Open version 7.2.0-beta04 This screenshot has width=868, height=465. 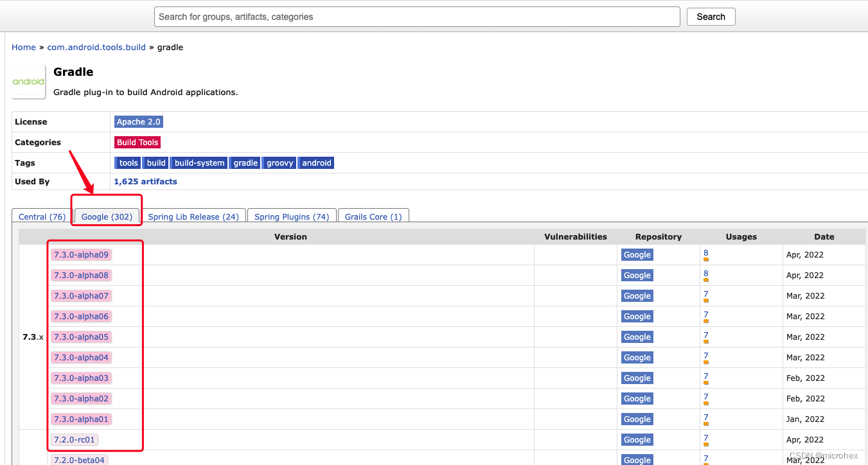click(x=80, y=460)
